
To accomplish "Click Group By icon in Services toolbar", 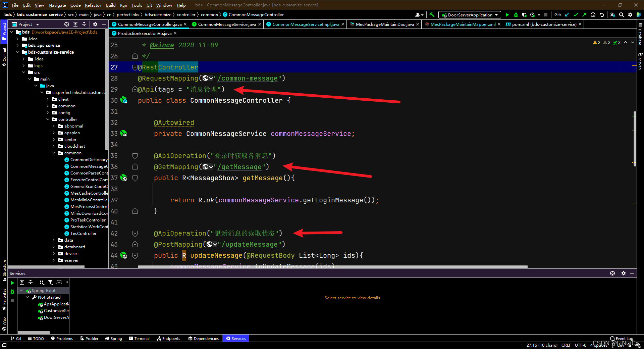I will click(42, 283).
